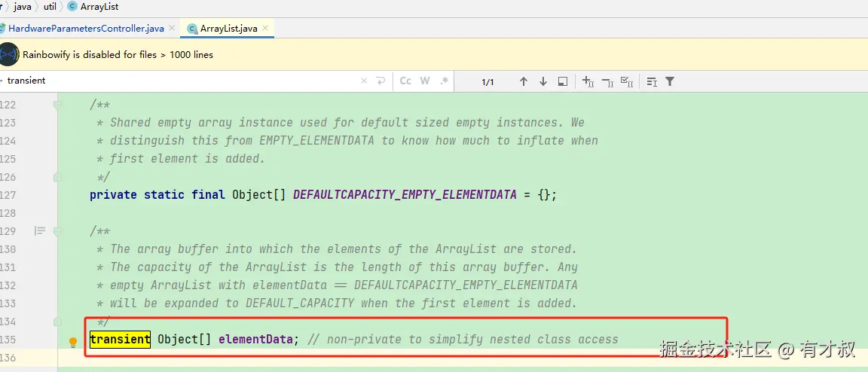This screenshot has width=868, height=372.
Task: Switch to HardwareParametersController.java tab
Action: point(84,28)
